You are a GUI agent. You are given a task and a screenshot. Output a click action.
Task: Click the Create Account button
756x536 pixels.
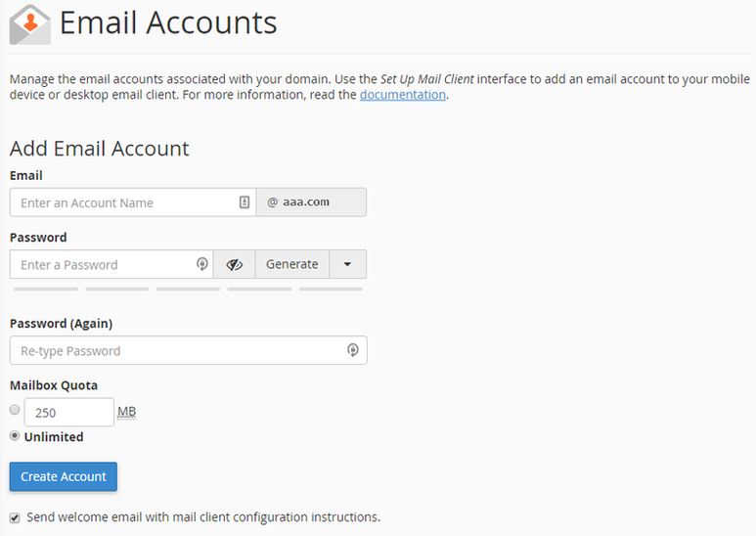point(64,476)
